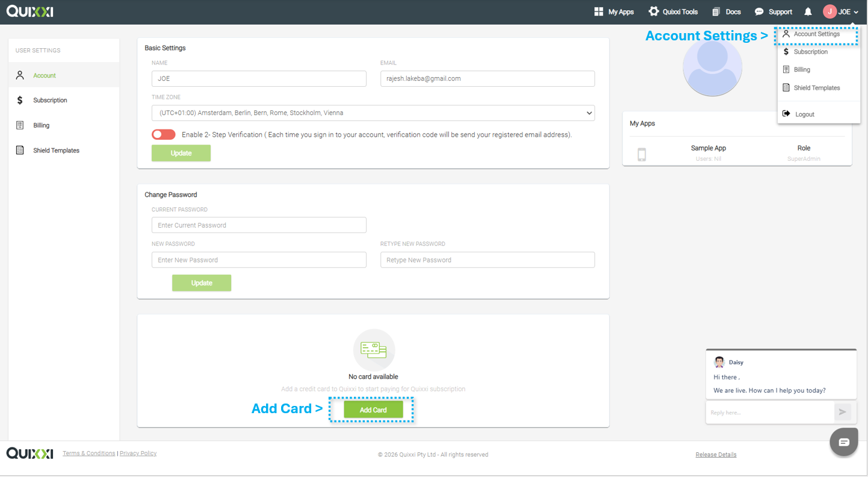This screenshot has height=477, width=868.
Task: Click the Shield Templates icon in dropdown menu
Action: coord(786,87)
